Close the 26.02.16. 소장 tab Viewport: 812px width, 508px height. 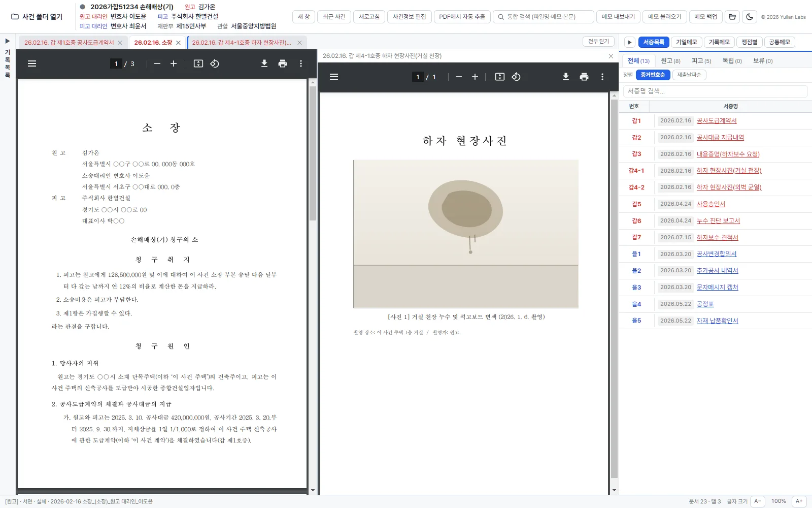click(x=178, y=43)
